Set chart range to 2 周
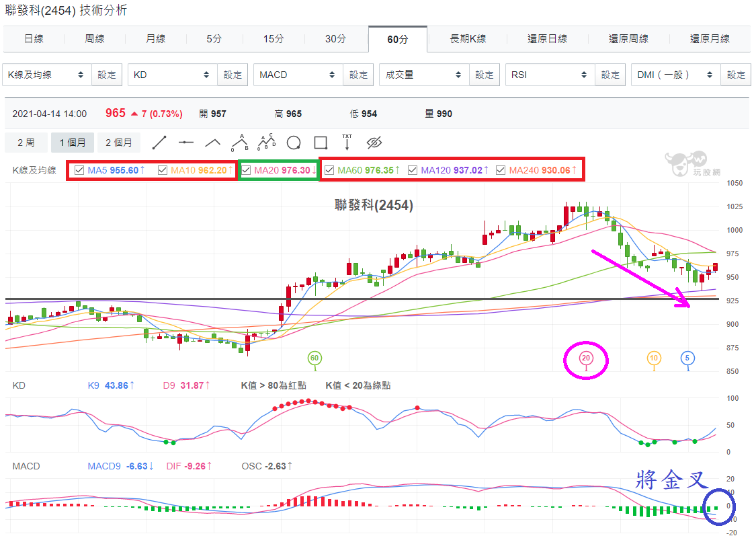 [26, 143]
